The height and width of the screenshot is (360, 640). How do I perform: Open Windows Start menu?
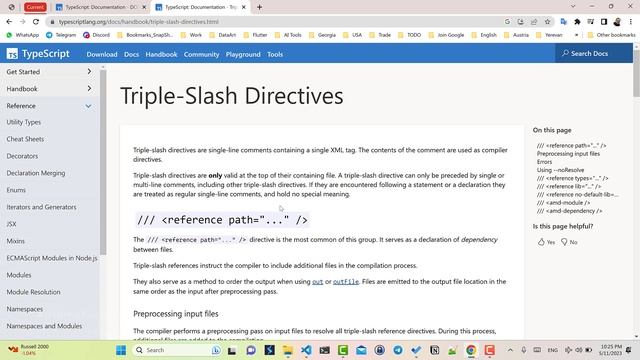point(121,350)
